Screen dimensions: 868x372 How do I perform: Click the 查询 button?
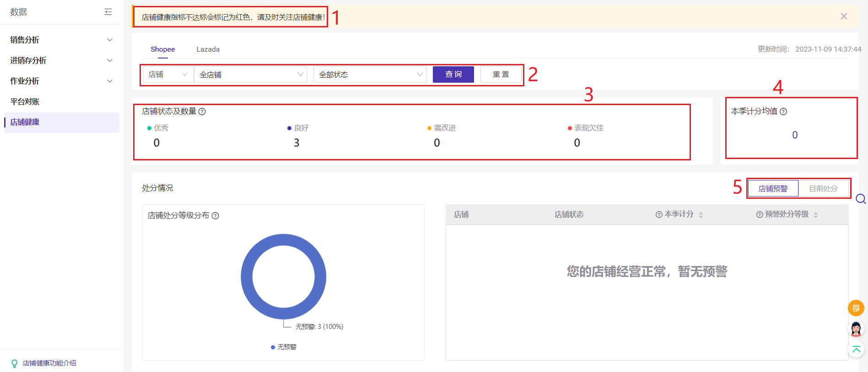coord(453,74)
